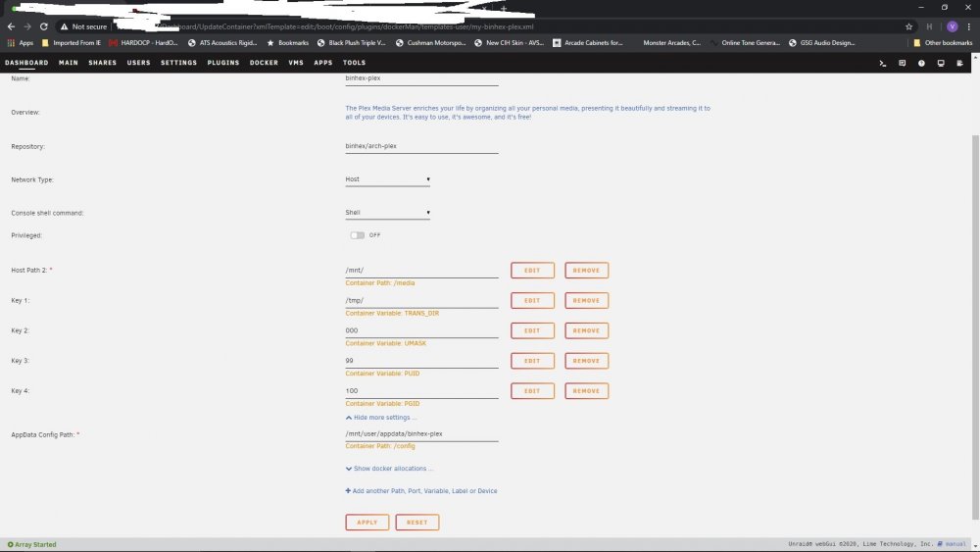The width and height of the screenshot is (980, 552).
Task: Click the Array Started status text
Action: (x=31, y=545)
